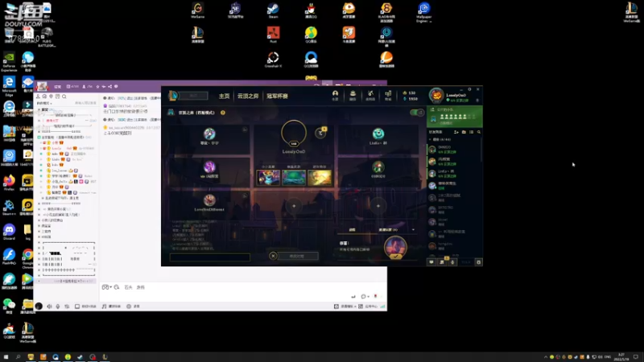Click the share icon in the YY title bar

click(x=110, y=87)
